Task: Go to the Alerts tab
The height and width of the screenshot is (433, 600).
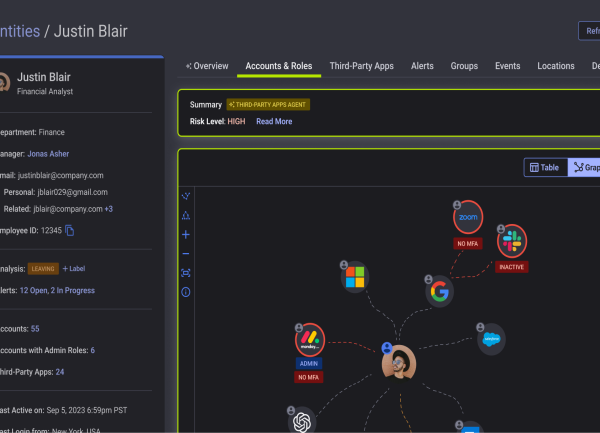Action: point(422,66)
